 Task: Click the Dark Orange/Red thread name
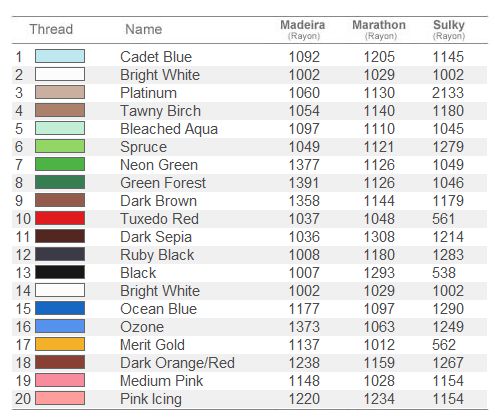tap(177, 363)
